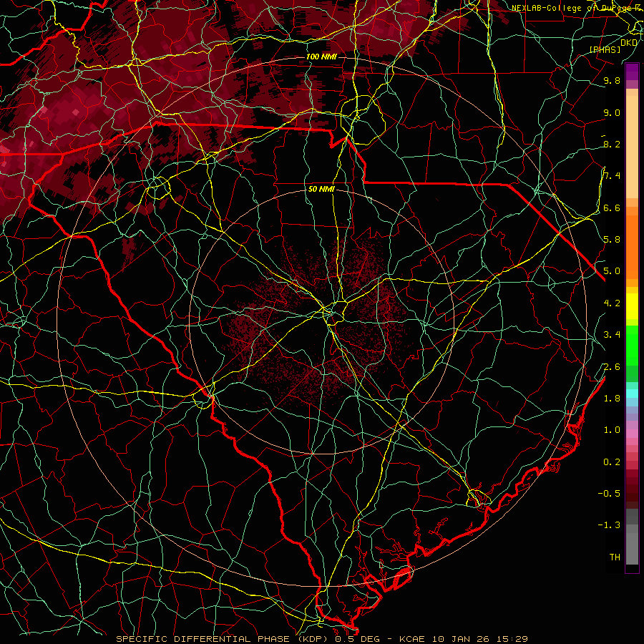Click the 8.2 scale value

tap(612, 144)
